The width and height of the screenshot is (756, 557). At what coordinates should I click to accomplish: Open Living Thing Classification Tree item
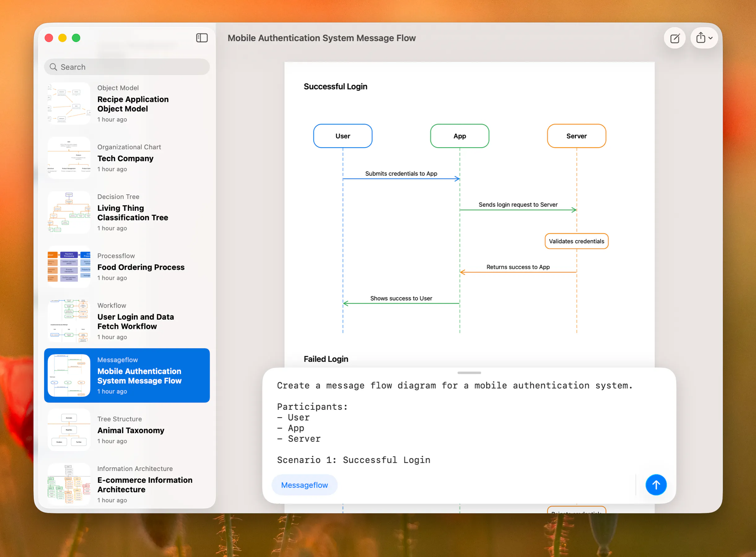[x=127, y=212]
